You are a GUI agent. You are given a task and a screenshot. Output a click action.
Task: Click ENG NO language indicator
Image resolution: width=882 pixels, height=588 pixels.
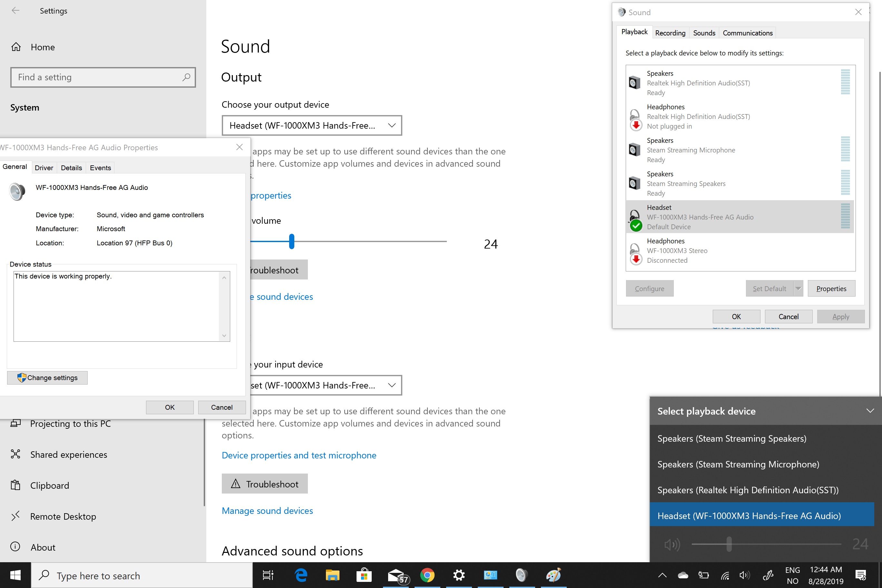pyautogui.click(x=792, y=575)
